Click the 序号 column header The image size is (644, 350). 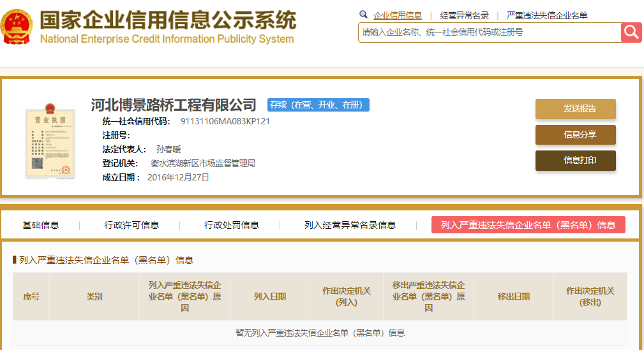31,296
